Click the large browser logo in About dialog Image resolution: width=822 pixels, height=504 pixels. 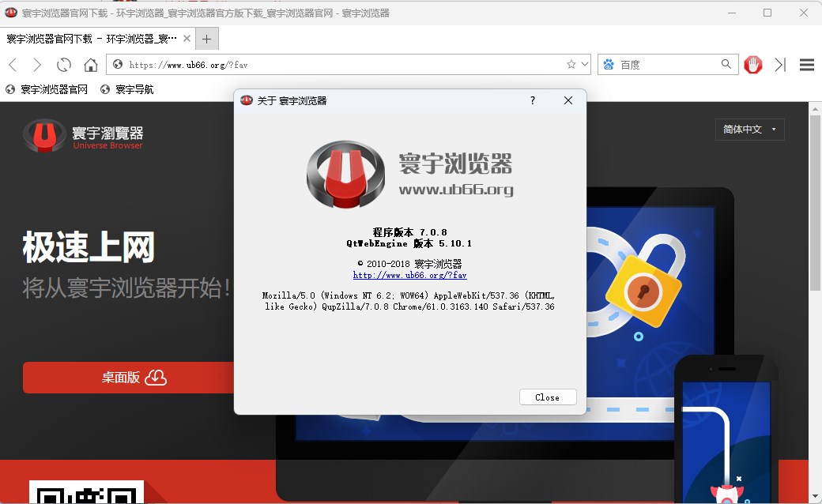coord(345,174)
